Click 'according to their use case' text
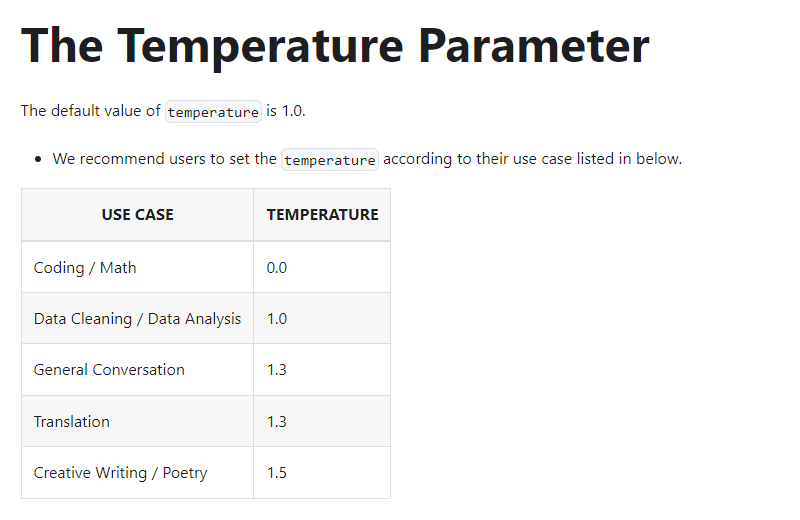 pos(477,159)
